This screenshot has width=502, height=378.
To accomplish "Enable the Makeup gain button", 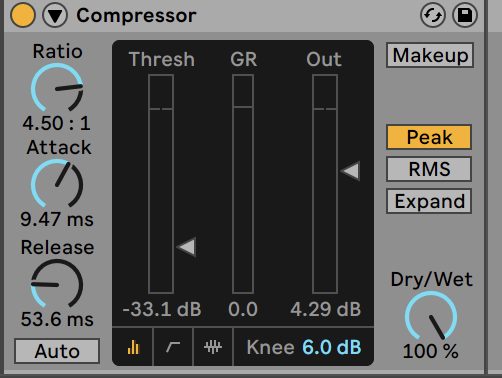I will (x=430, y=55).
